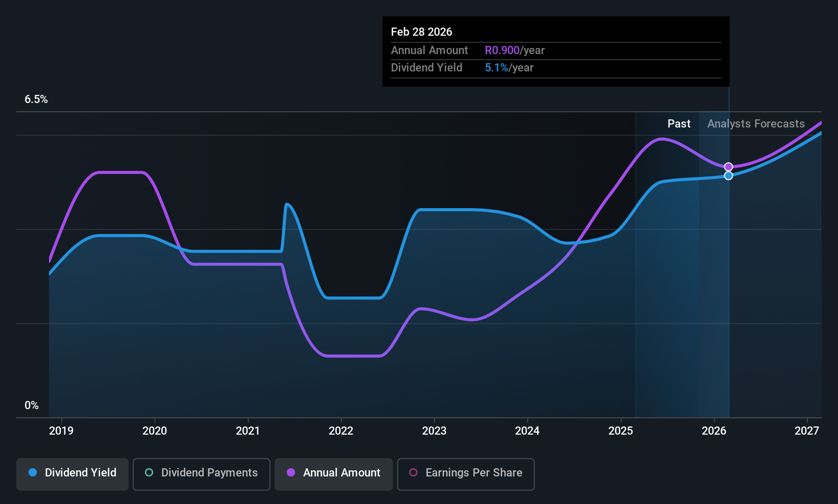Click the 2021 x-axis label
Viewport: 838px width, 504px height.
248,431
